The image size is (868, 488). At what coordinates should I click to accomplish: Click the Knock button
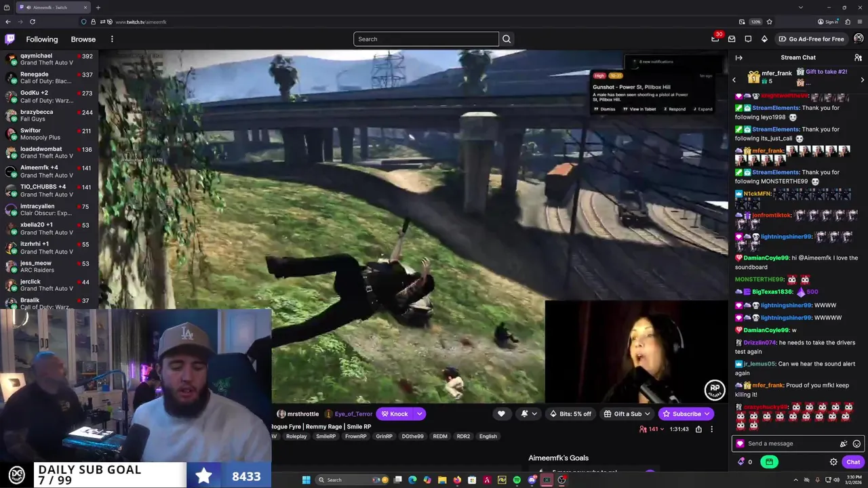[x=394, y=413]
